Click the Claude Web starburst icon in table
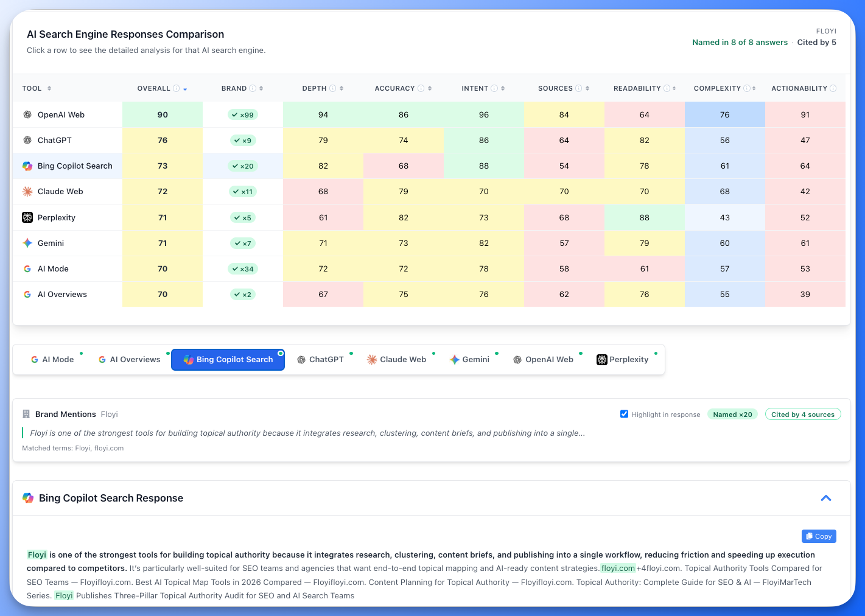The width and height of the screenshot is (865, 616). tap(27, 191)
